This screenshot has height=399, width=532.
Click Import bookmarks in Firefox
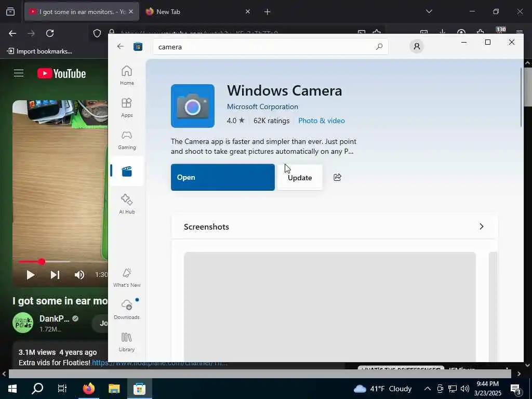tap(39, 51)
